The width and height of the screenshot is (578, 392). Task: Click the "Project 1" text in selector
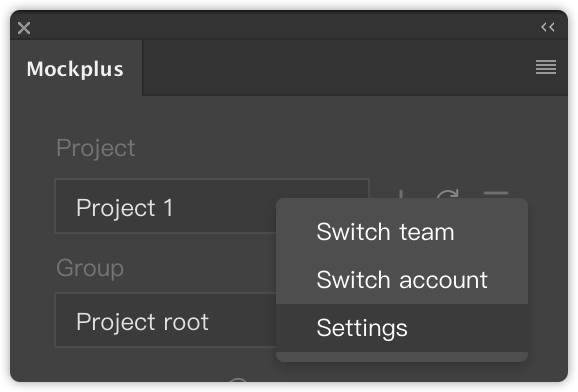(x=125, y=208)
